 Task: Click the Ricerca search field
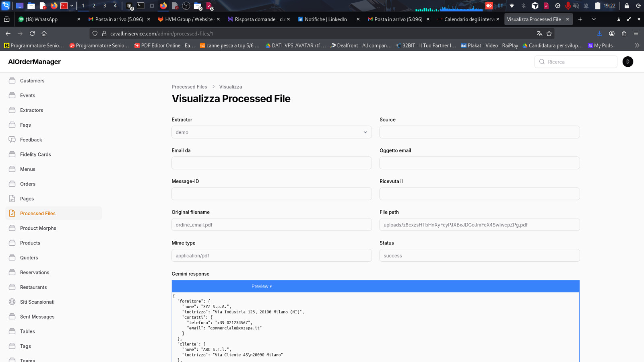[x=580, y=62]
